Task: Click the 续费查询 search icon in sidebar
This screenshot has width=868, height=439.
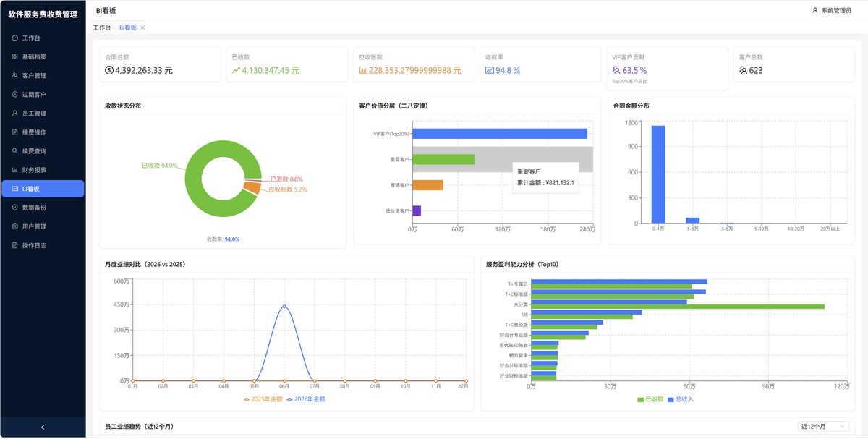Action: point(15,151)
